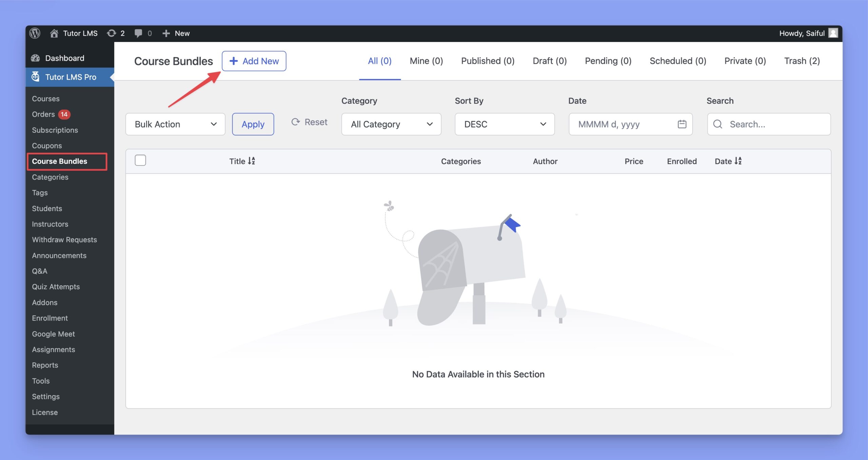868x460 pixels.
Task: Toggle the select-all checkbox in table header
Action: (140, 160)
